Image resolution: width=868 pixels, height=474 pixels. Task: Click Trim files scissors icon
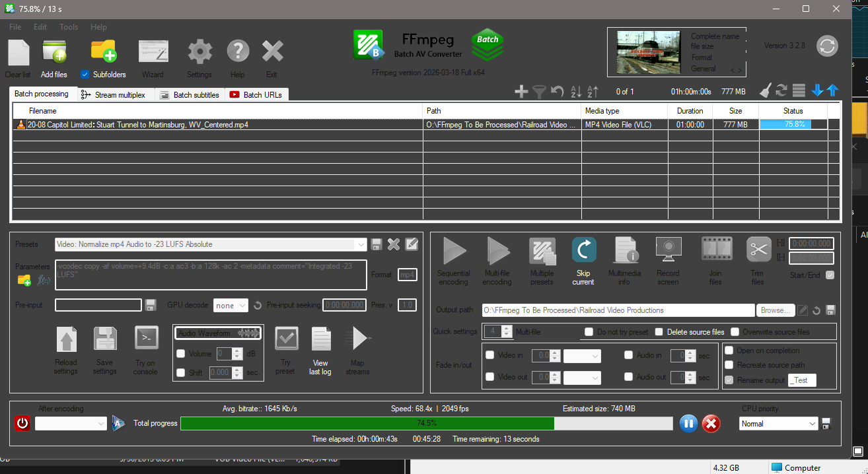pyautogui.click(x=758, y=250)
